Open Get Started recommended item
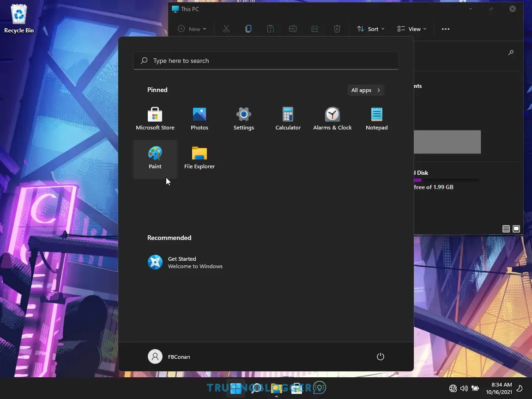 click(x=185, y=262)
